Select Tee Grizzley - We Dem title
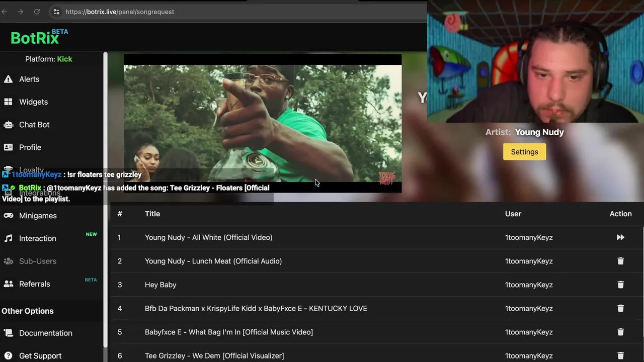644x362 pixels. 214,355
